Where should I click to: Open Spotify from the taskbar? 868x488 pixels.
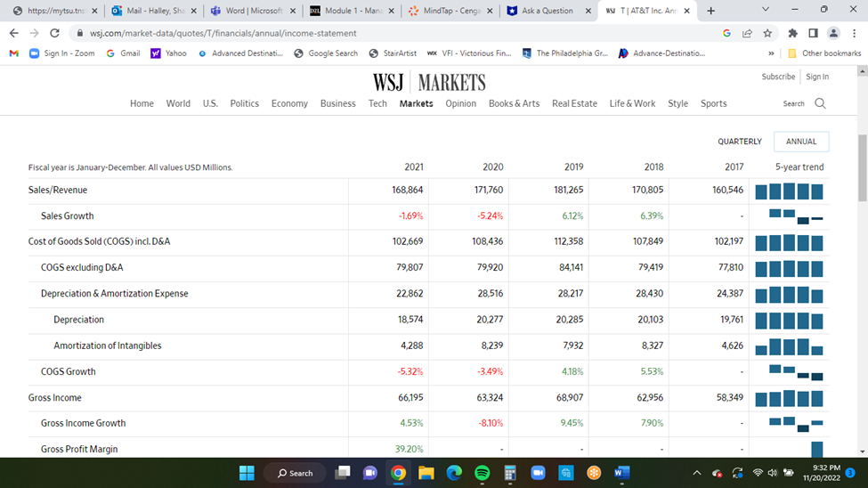tap(483, 473)
